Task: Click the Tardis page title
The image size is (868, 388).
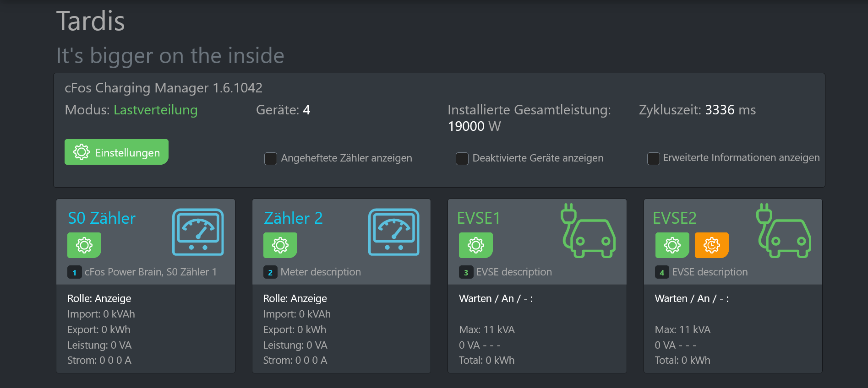Action: click(90, 21)
